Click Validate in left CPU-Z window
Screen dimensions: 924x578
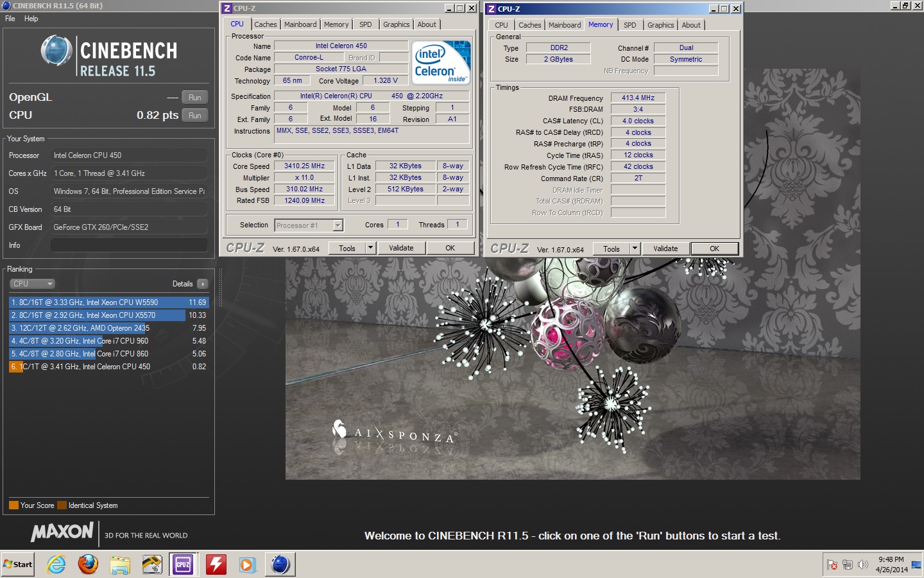pos(401,248)
